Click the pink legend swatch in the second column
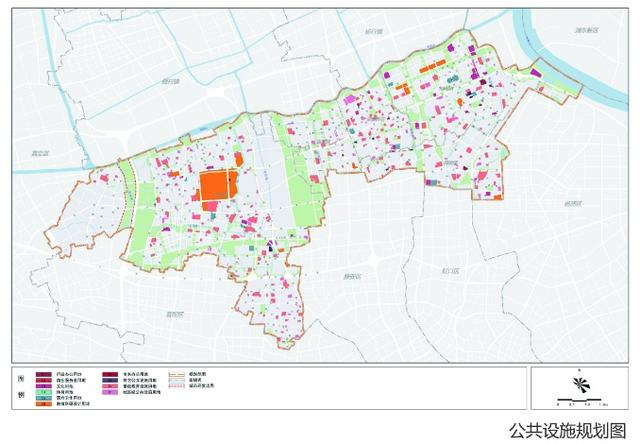The height and width of the screenshot is (444, 640). (x=110, y=386)
